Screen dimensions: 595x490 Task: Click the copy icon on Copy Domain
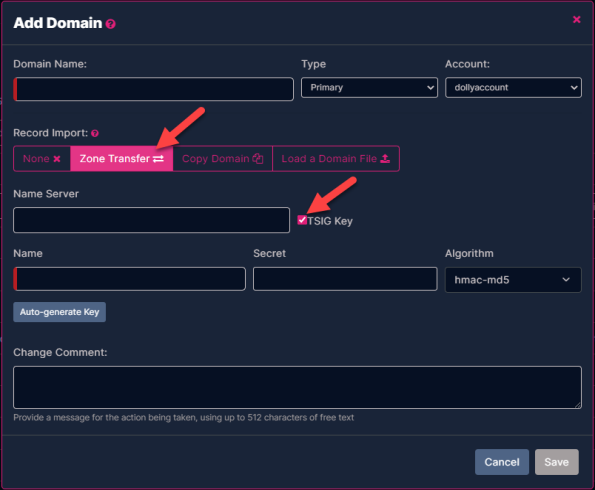pos(258,159)
